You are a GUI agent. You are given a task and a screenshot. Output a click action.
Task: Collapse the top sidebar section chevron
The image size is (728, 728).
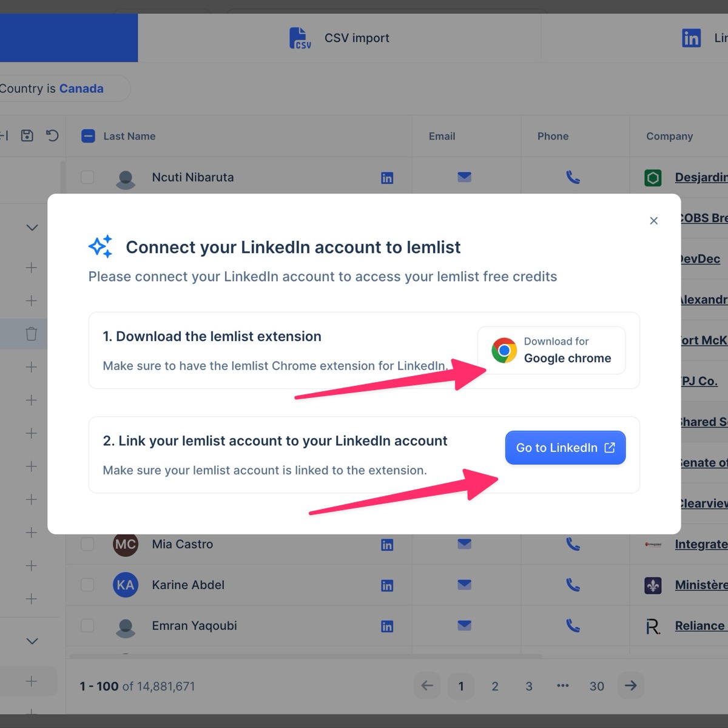pyautogui.click(x=32, y=227)
